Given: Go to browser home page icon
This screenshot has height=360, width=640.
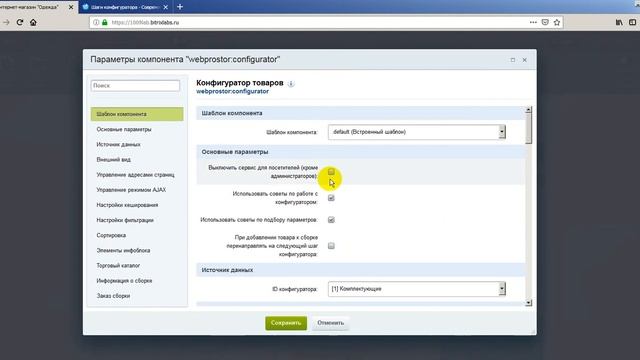Looking at the screenshot, I should (33, 22).
